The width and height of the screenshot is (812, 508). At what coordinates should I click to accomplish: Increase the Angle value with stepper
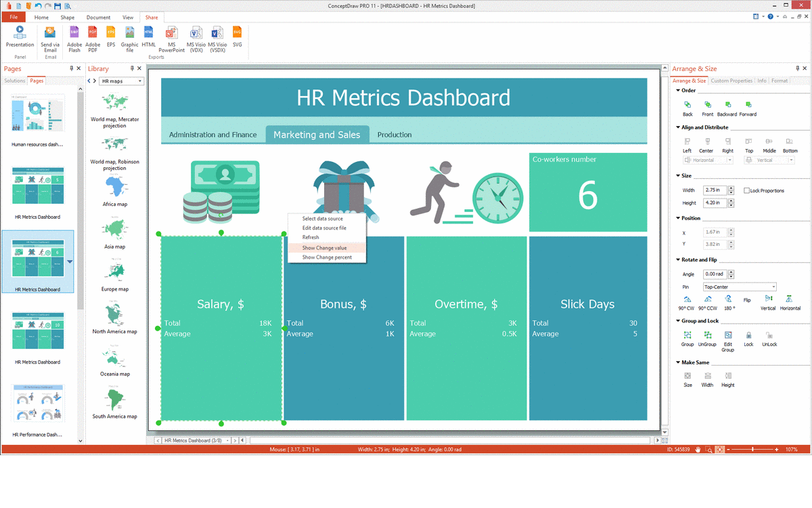(x=731, y=272)
